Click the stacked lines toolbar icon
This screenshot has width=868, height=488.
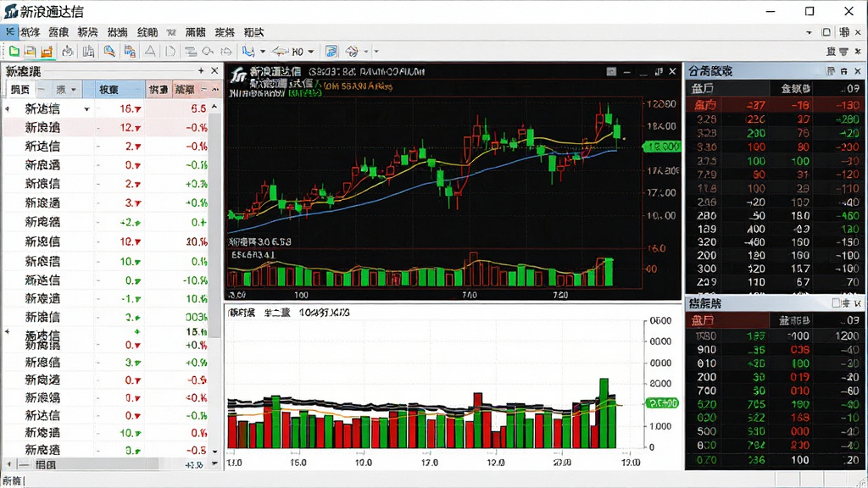[191, 52]
